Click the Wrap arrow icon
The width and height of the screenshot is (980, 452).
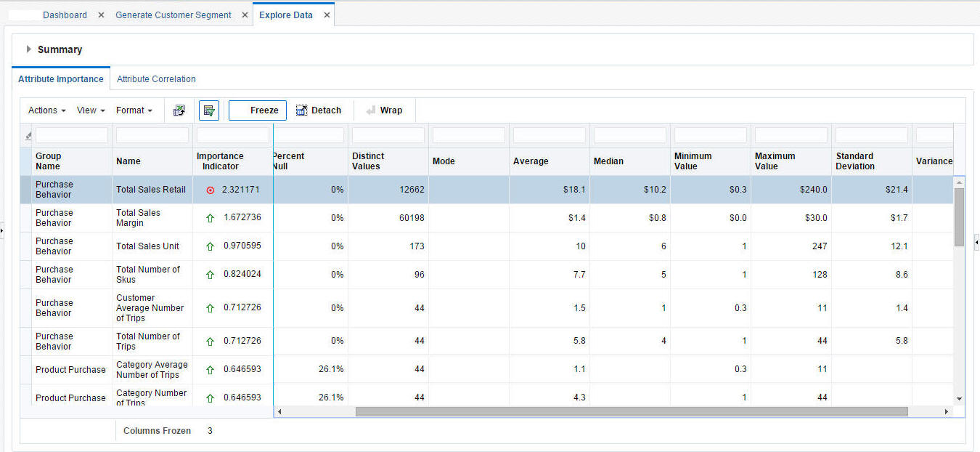[371, 110]
